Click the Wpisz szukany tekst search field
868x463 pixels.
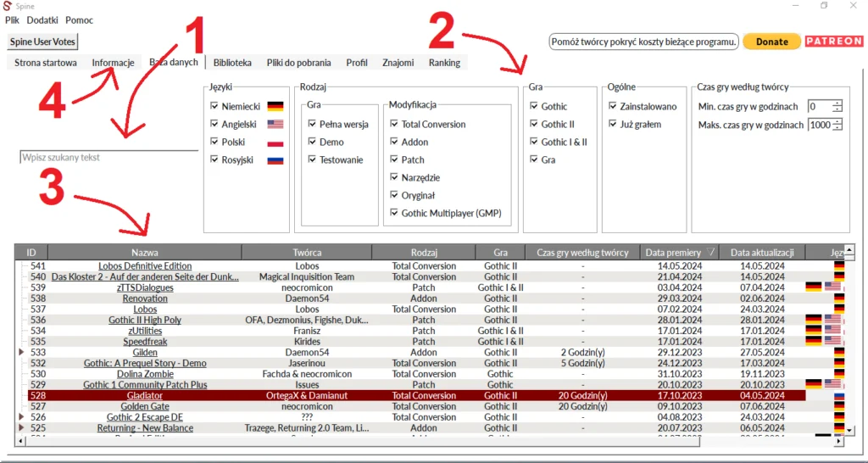108,157
